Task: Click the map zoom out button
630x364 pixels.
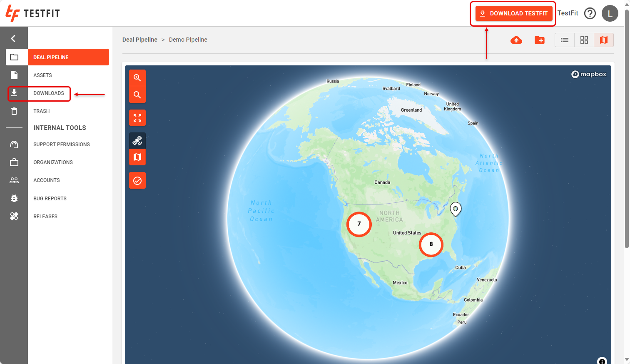Action: pos(137,95)
